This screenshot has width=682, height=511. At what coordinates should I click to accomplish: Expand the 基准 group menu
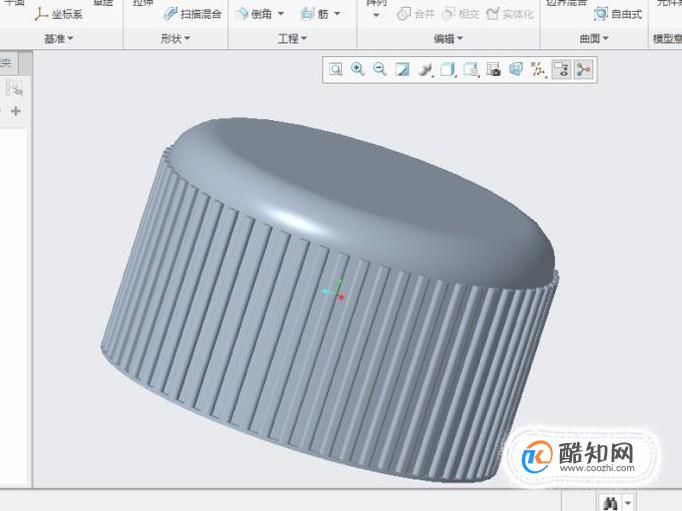[59, 39]
